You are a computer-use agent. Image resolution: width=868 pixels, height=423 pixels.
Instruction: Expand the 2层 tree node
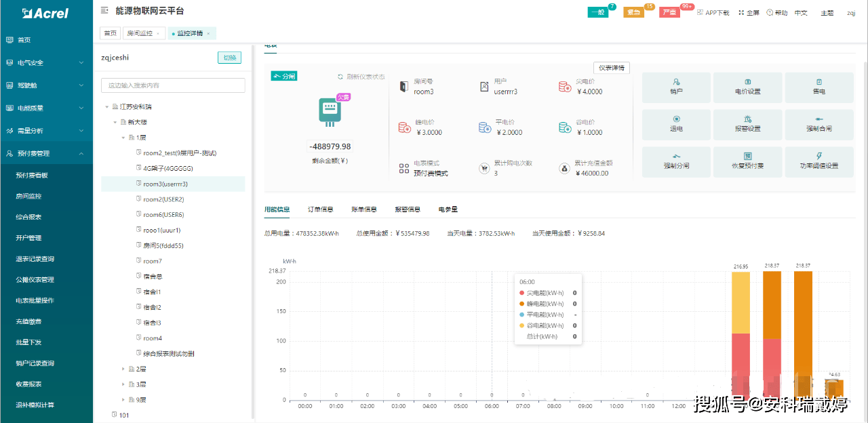click(123, 369)
